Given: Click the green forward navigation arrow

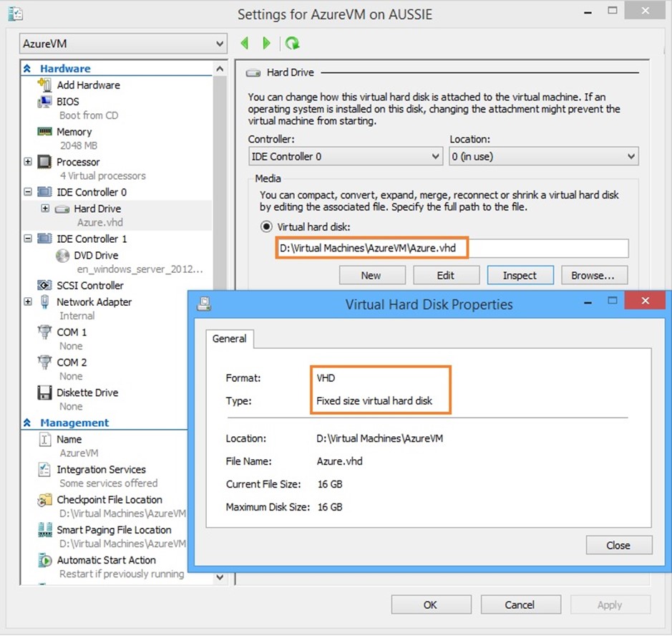Looking at the screenshot, I should pyautogui.click(x=266, y=43).
